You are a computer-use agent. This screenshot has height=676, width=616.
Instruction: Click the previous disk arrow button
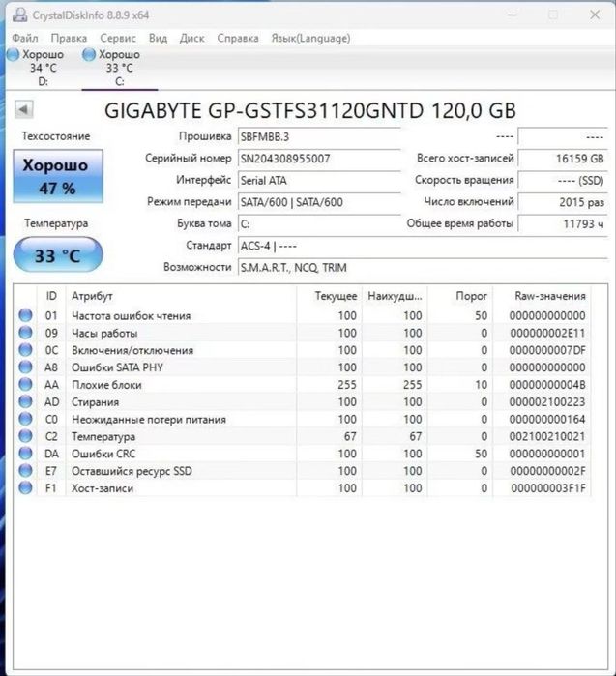point(24,109)
